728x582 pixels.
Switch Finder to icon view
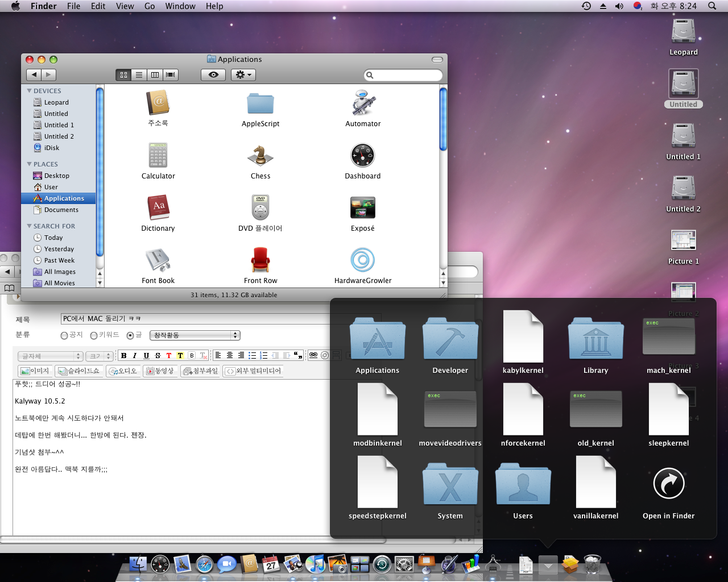click(123, 75)
